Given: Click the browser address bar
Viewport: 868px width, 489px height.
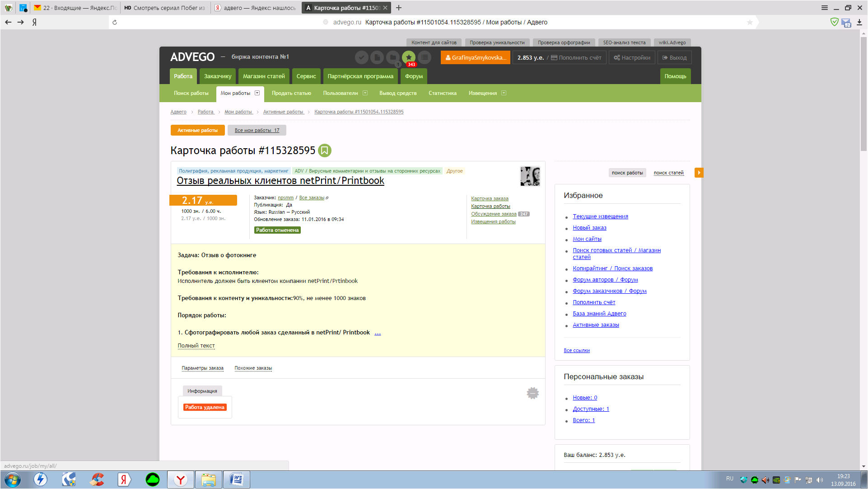Looking at the screenshot, I should coord(434,22).
